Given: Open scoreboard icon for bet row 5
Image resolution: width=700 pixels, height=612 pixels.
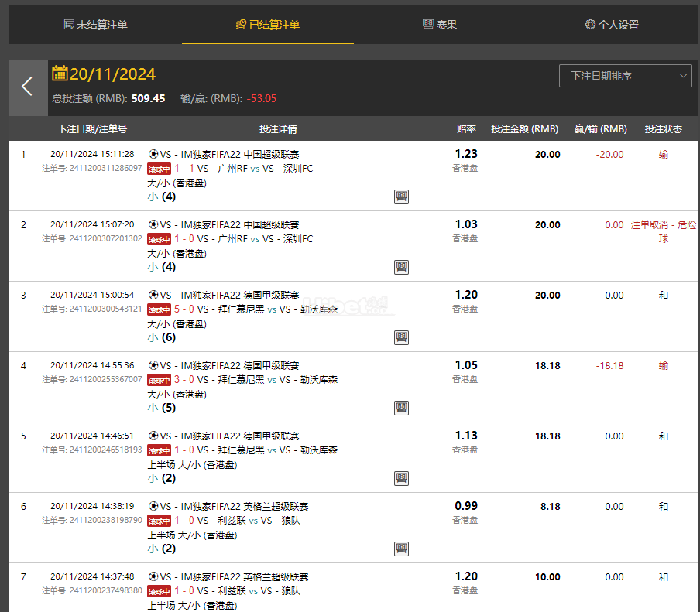Looking at the screenshot, I should 401,478.
